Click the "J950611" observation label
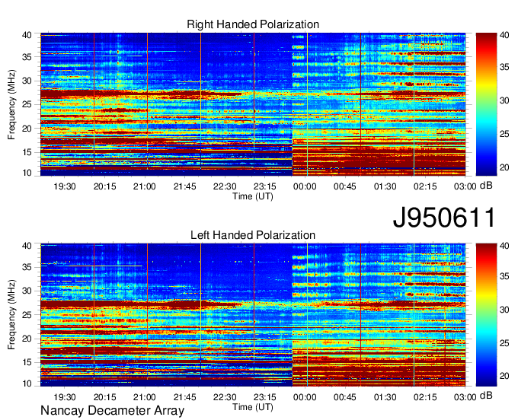 pyautogui.click(x=444, y=217)
